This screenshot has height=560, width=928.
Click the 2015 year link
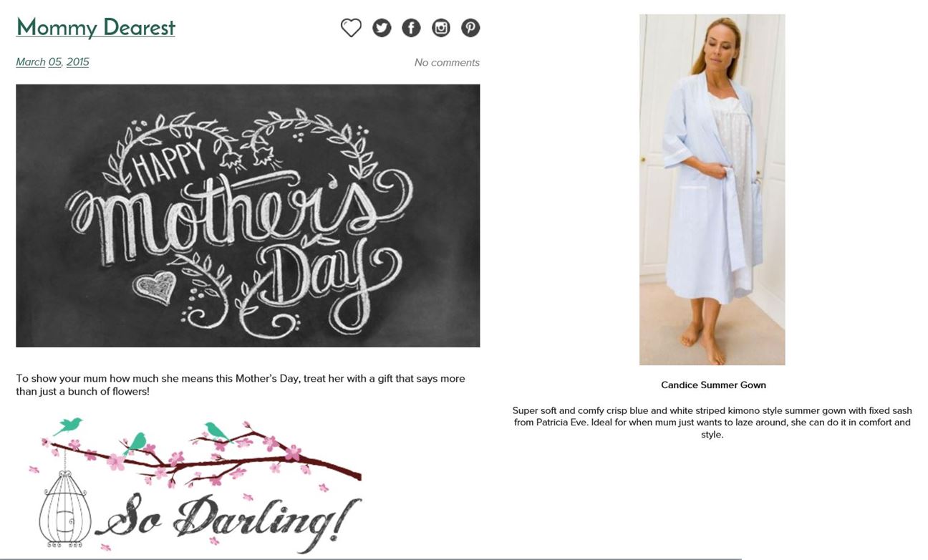pos(78,62)
